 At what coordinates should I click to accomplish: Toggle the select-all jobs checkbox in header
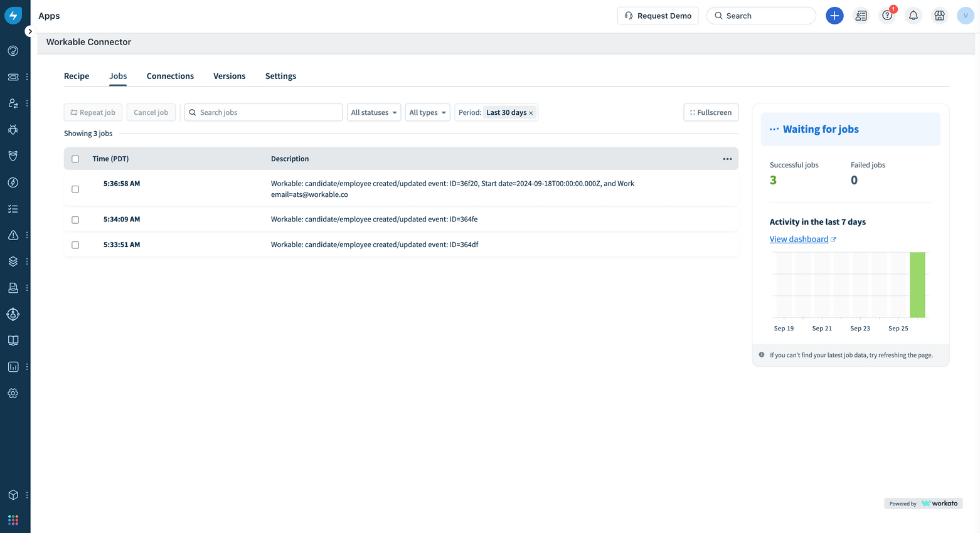[x=75, y=159]
